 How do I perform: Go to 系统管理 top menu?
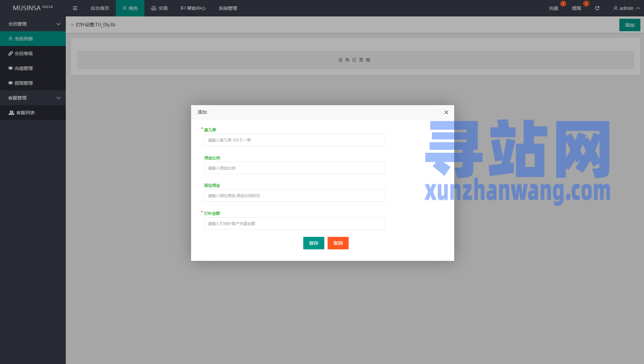(x=228, y=8)
